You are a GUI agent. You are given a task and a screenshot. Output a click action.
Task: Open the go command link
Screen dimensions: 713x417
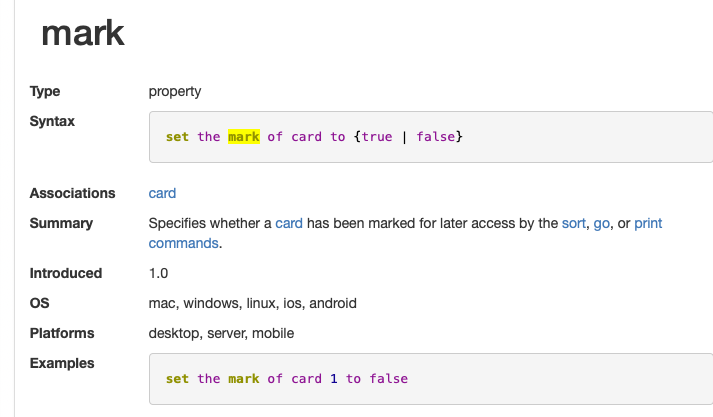[x=602, y=223]
